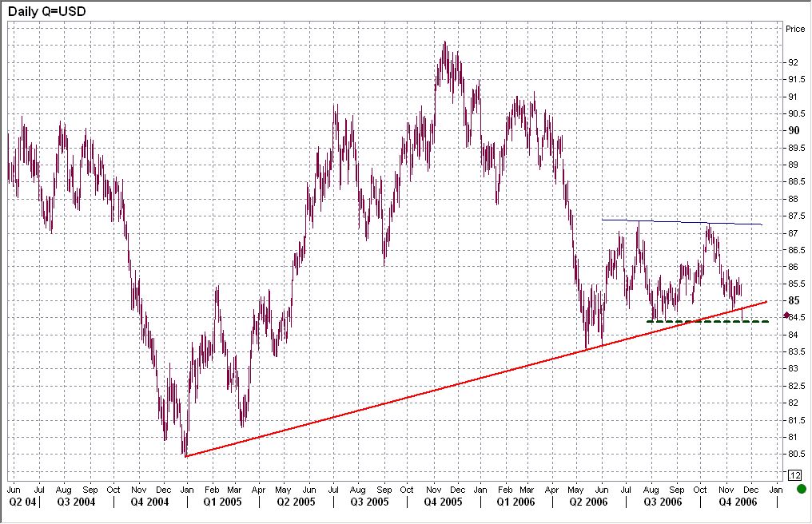Select the green dashed horizontal support line
The height and width of the screenshot is (524, 812).
(708, 322)
